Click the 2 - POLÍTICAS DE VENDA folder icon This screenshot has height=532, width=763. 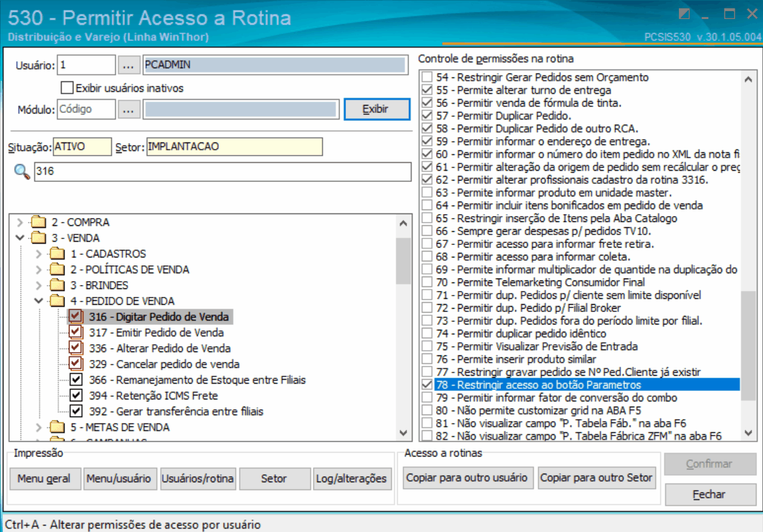point(57,269)
